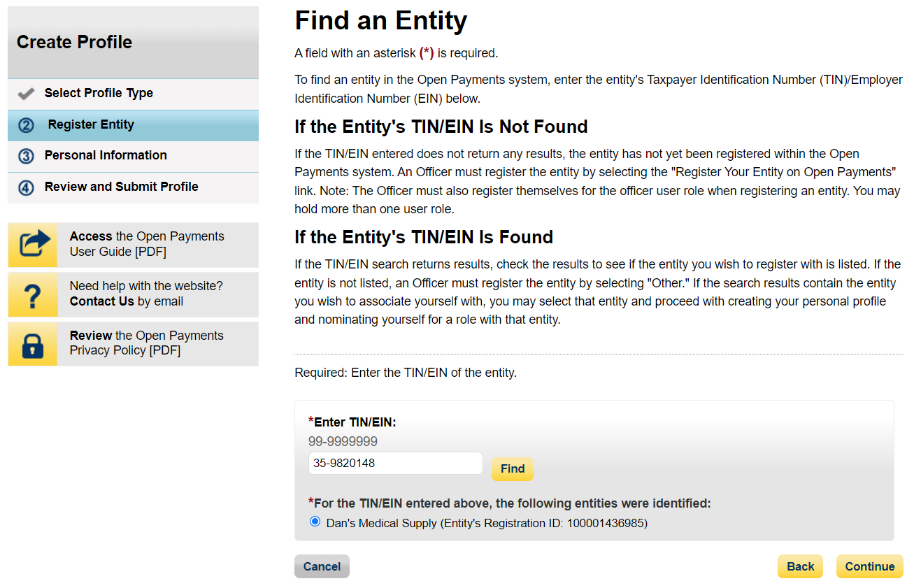
Task: Select Dan's Medical Supply radio button
Action: coord(315,522)
